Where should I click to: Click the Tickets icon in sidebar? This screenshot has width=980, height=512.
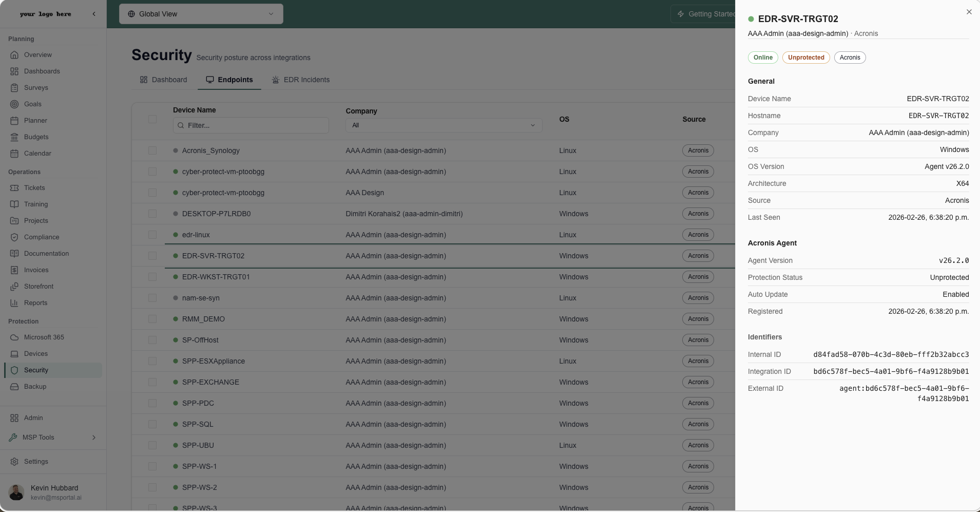tap(14, 188)
